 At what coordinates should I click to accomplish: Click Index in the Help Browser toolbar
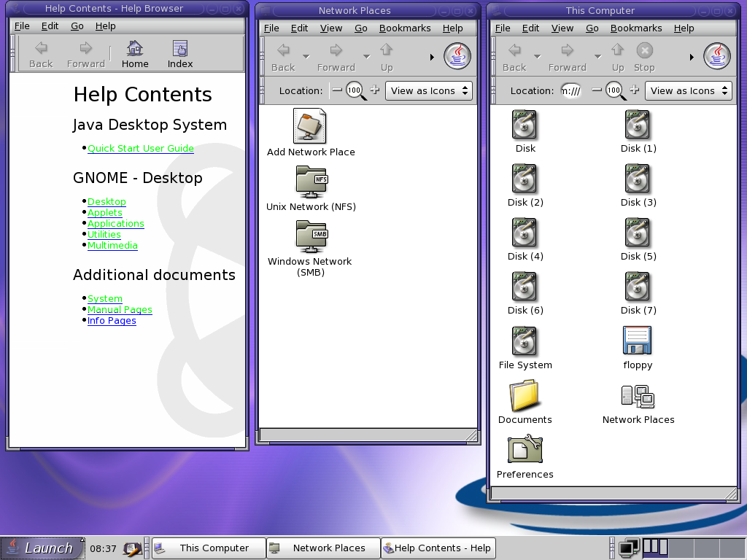(x=180, y=54)
